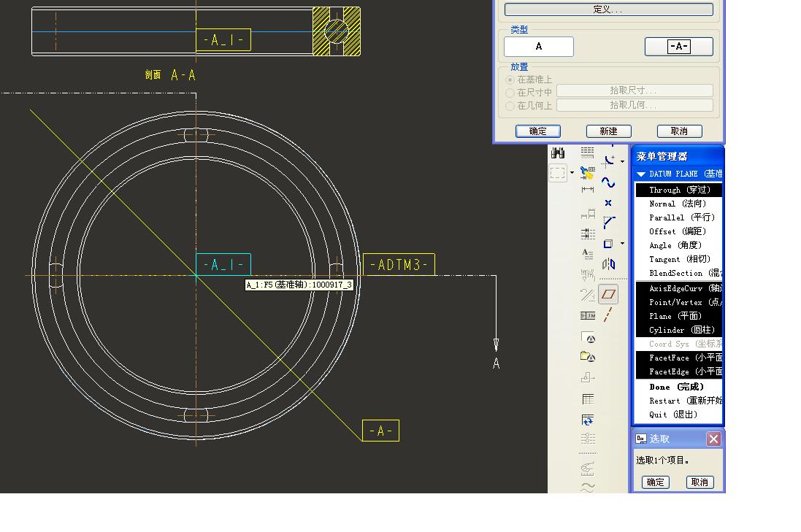
Task: Select the mirror geometry tool
Action: [x=608, y=264]
